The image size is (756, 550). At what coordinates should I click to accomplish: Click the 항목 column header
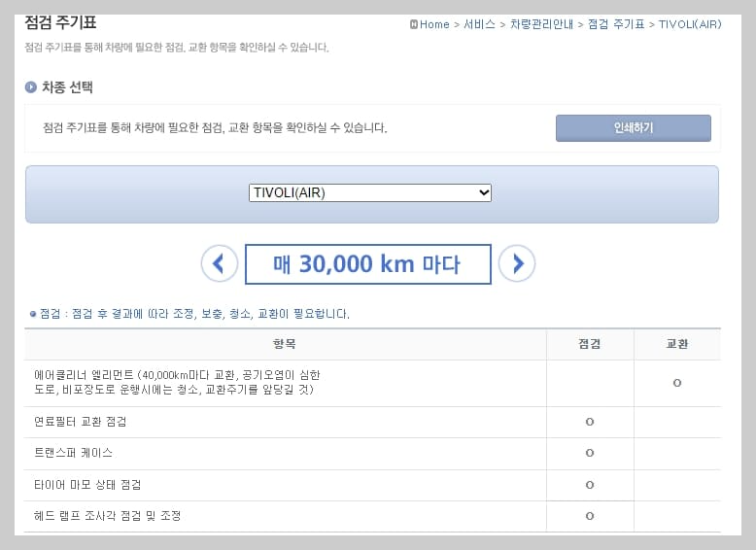285,344
